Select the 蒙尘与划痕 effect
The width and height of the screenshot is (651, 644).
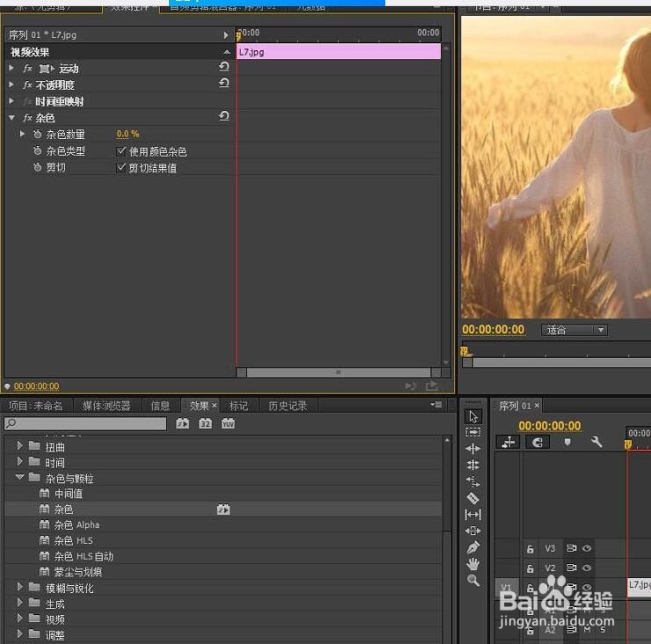tap(78, 572)
